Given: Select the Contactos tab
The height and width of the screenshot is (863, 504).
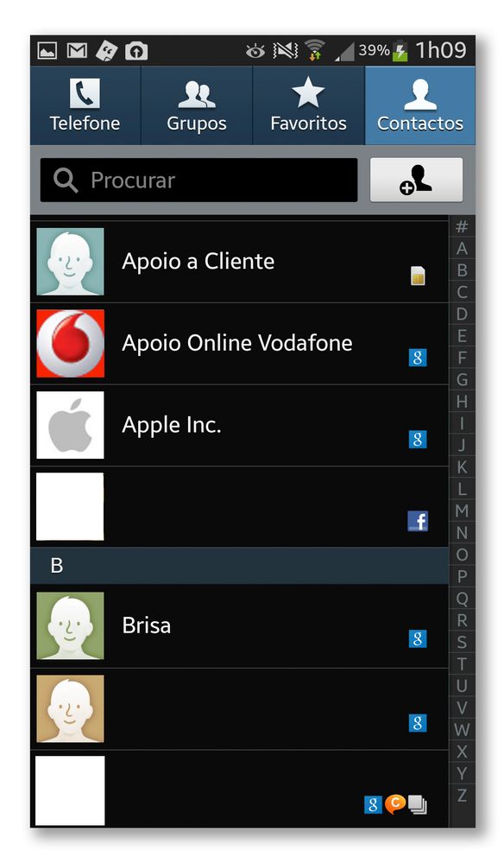Looking at the screenshot, I should [420, 105].
